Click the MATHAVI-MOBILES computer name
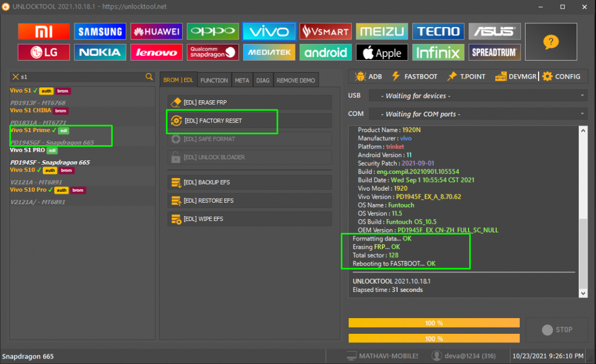596x364 pixels. [x=383, y=356]
